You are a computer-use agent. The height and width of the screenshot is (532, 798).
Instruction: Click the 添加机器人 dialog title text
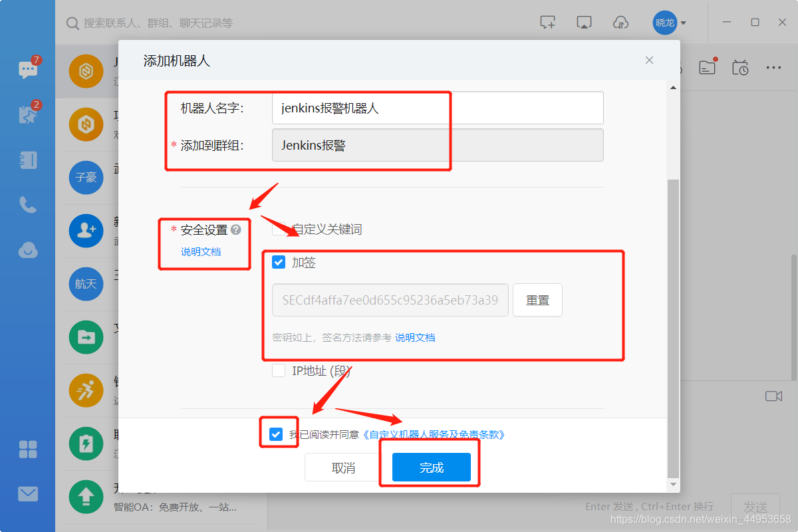pyautogui.click(x=177, y=61)
